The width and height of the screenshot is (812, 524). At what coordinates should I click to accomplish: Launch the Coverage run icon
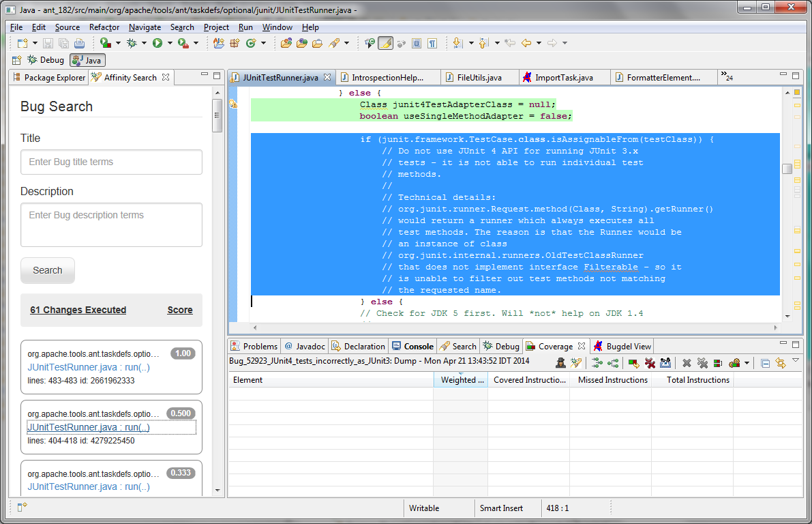coord(105,43)
